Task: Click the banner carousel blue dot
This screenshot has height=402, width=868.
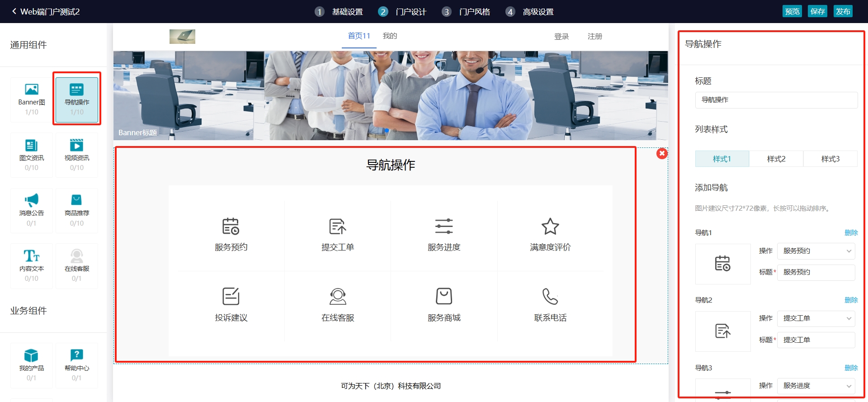Action: click(x=387, y=130)
